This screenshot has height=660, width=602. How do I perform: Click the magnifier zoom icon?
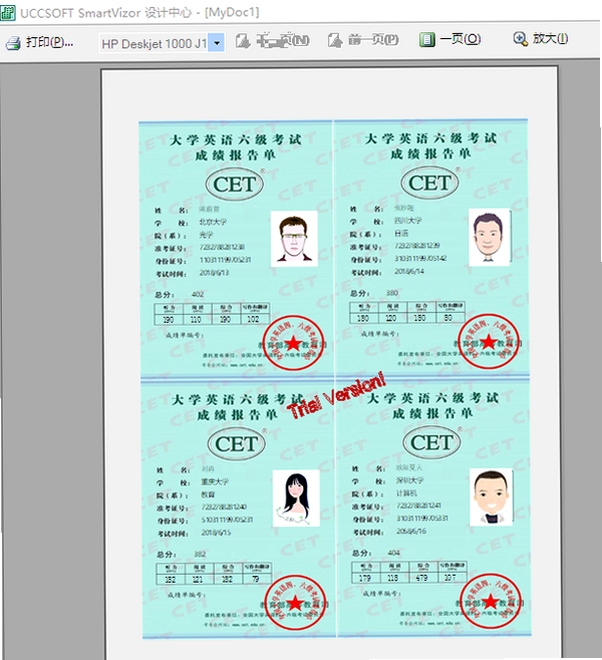tap(520, 39)
